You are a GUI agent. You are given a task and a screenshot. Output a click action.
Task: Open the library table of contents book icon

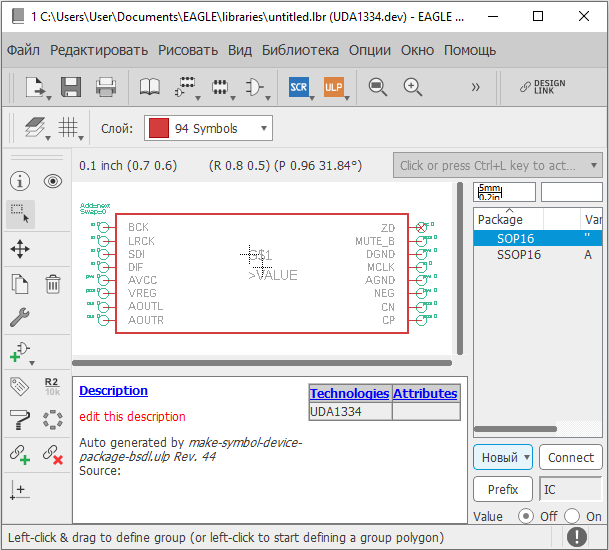[x=150, y=87]
